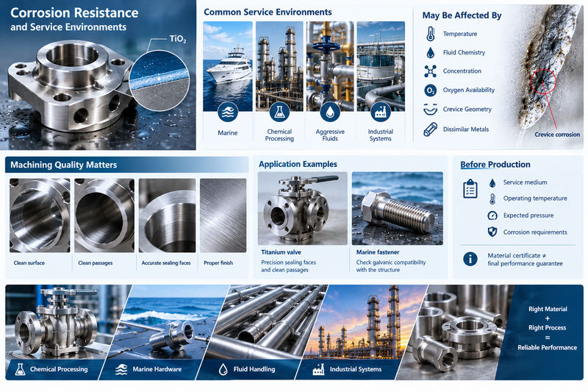Click the Temperature thermometer icon

point(431,34)
